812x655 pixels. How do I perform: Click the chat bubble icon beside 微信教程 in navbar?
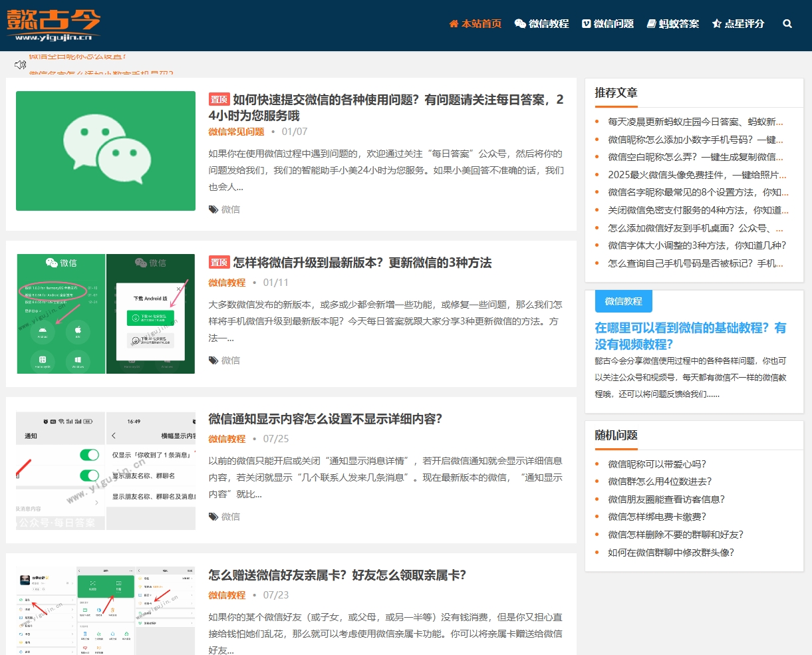coord(520,24)
